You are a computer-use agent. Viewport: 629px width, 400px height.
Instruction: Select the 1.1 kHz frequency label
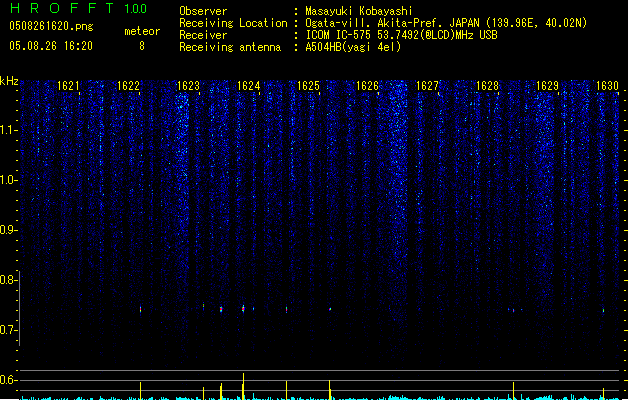(8, 130)
